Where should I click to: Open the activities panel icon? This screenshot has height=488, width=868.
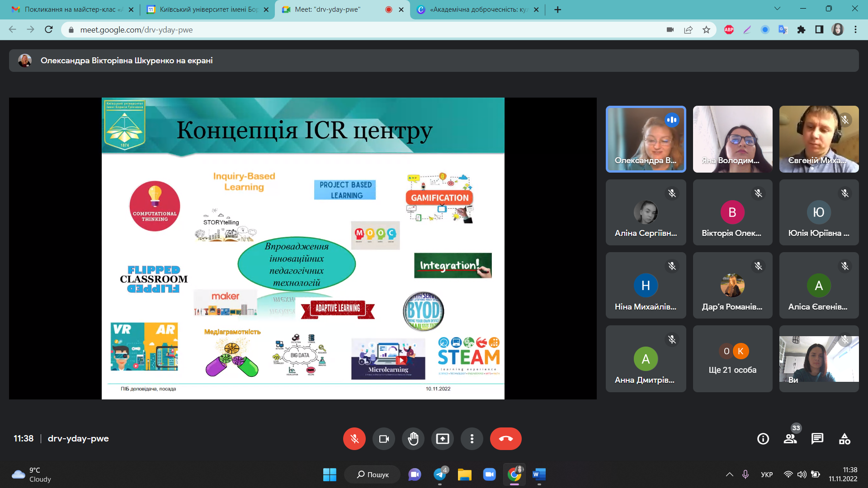coord(844,439)
